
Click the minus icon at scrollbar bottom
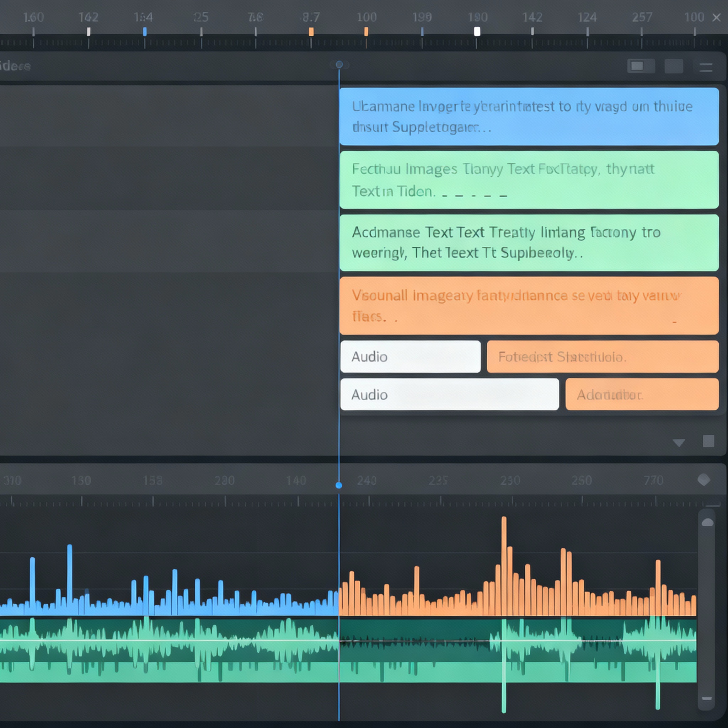coord(707,698)
